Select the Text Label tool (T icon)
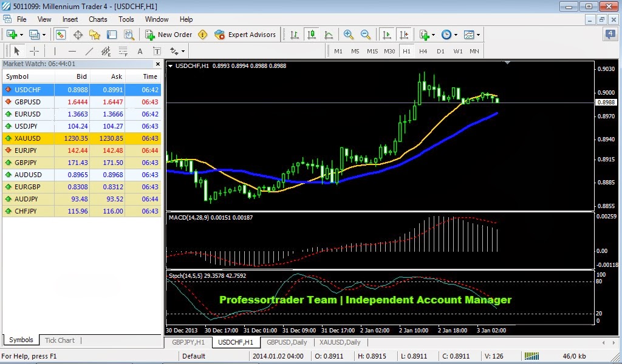The image size is (622, 364). tap(157, 51)
